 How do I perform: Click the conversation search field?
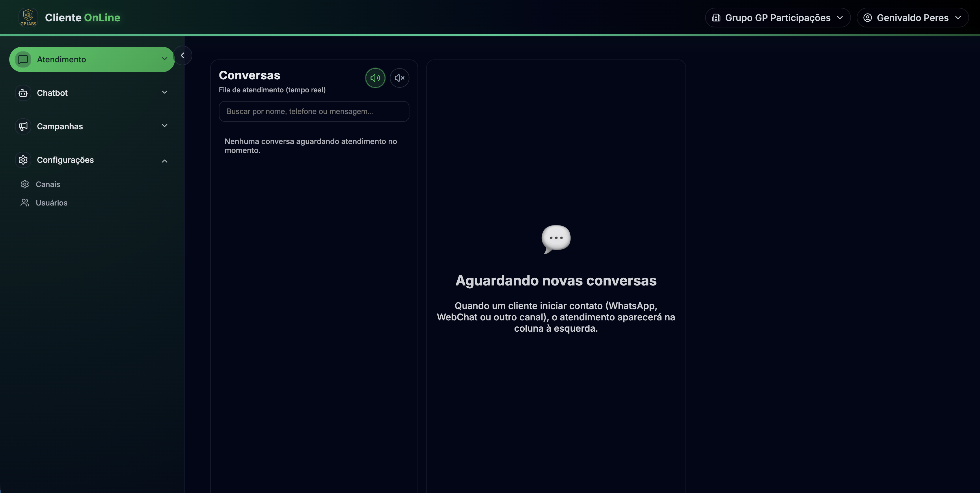click(x=314, y=111)
